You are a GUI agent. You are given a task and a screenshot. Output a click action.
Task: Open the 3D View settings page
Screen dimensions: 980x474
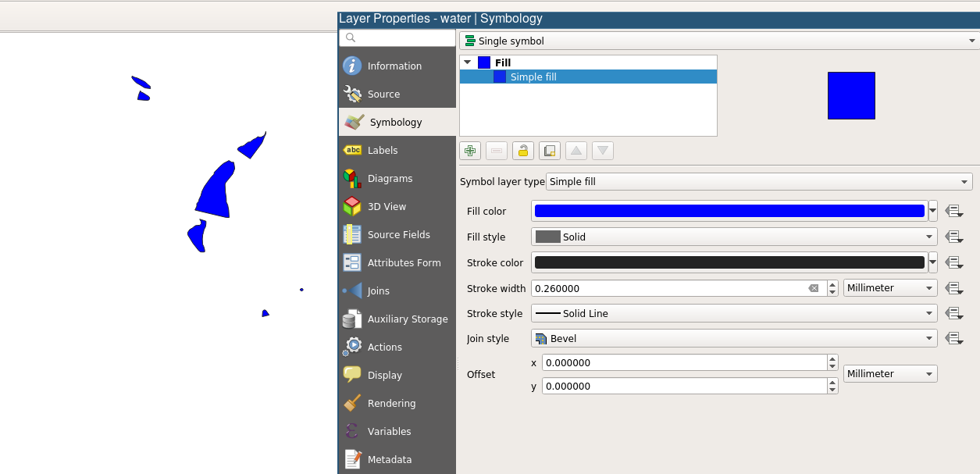point(387,207)
